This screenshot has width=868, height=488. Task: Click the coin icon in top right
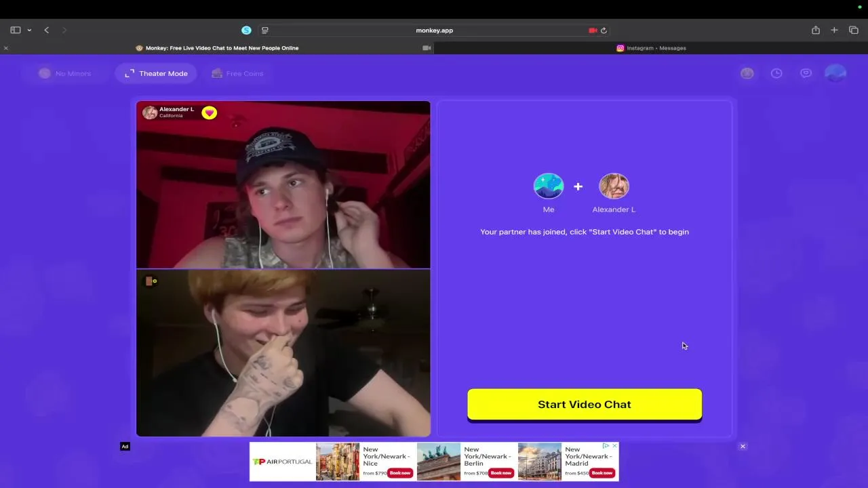[747, 73]
